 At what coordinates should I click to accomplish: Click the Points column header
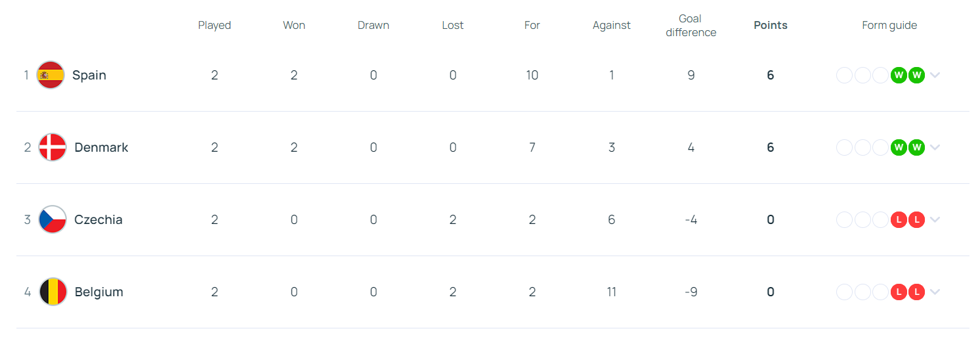click(771, 25)
